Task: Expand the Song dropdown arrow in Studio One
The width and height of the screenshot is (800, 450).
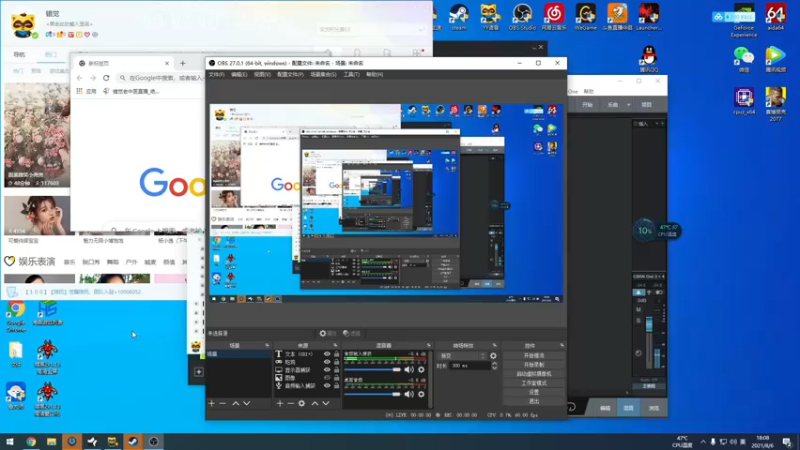Action: tap(629, 105)
